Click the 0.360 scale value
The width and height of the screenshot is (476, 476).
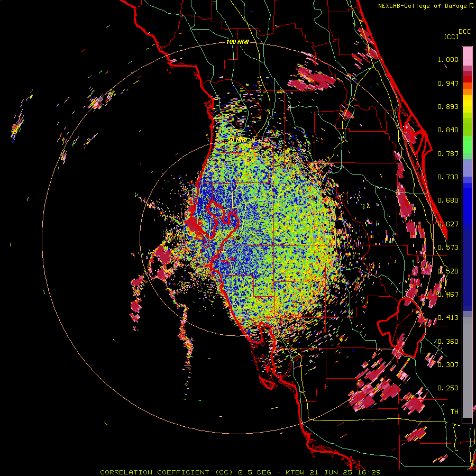[448, 342]
